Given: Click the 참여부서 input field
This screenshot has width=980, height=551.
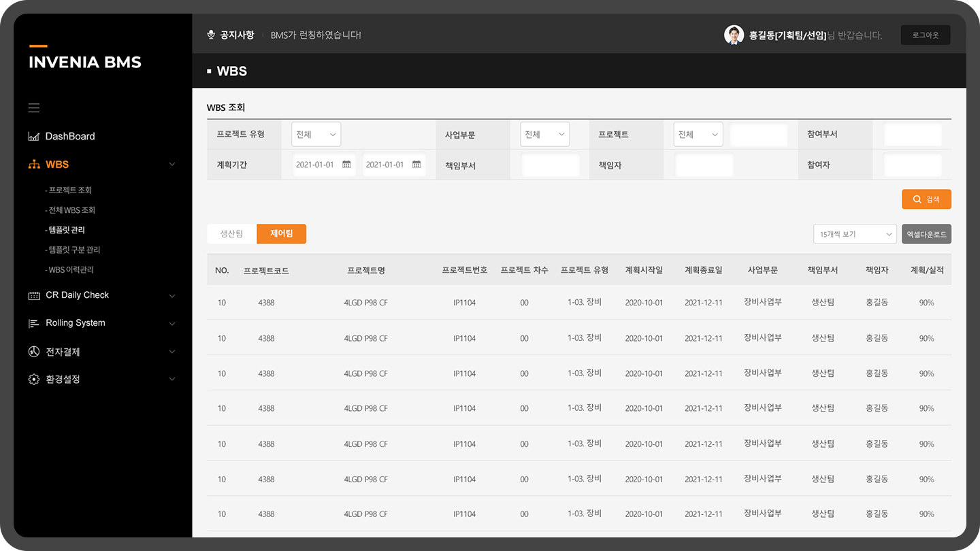Looking at the screenshot, I should (x=913, y=135).
